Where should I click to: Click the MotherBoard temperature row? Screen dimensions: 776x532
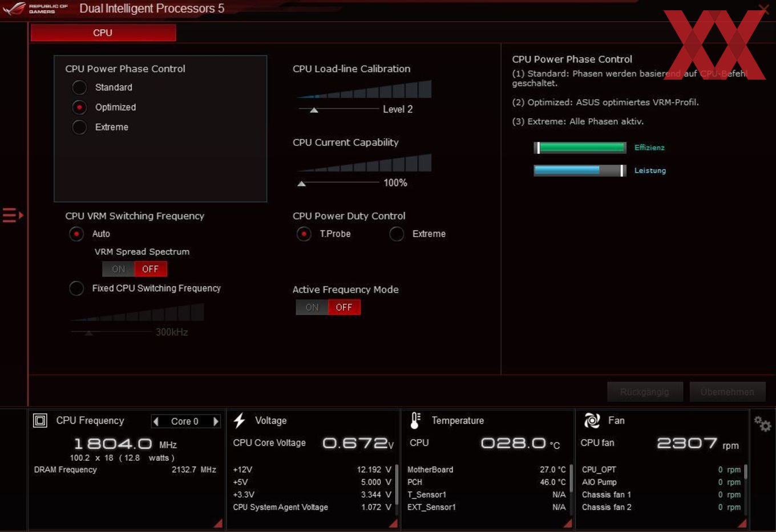click(x=487, y=470)
